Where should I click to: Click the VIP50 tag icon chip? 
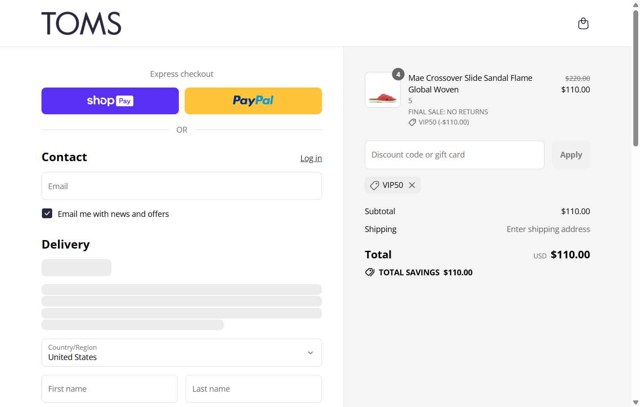[392, 185]
